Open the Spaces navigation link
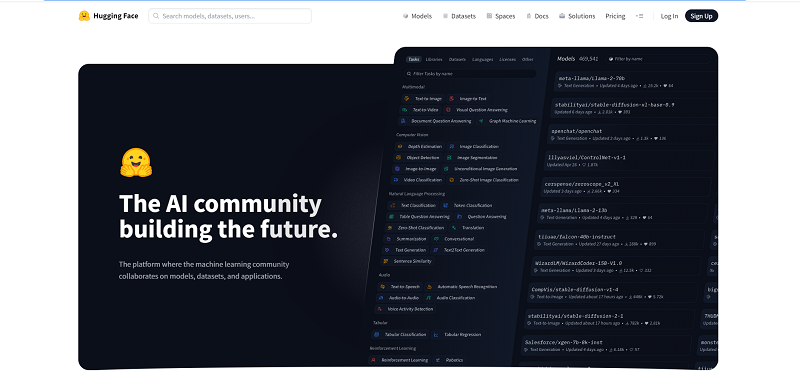 (505, 16)
